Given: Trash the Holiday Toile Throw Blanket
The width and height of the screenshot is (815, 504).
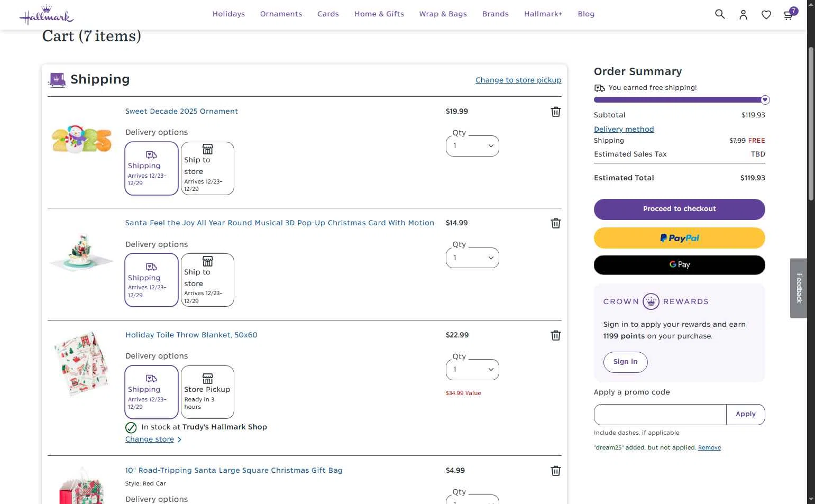Looking at the screenshot, I should click(x=555, y=335).
